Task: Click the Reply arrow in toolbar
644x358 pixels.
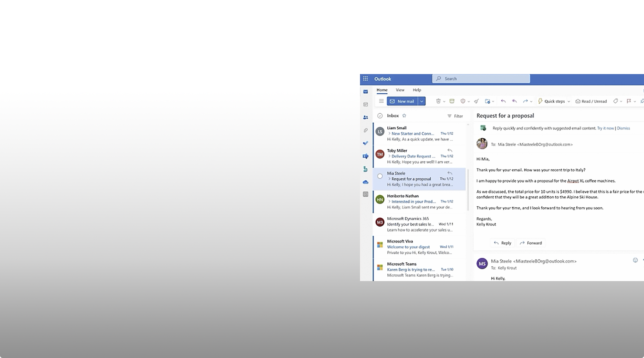Action: pyautogui.click(x=503, y=101)
